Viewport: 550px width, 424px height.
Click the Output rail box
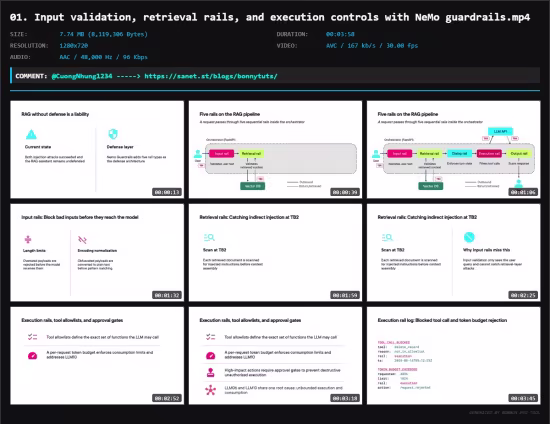(519, 154)
